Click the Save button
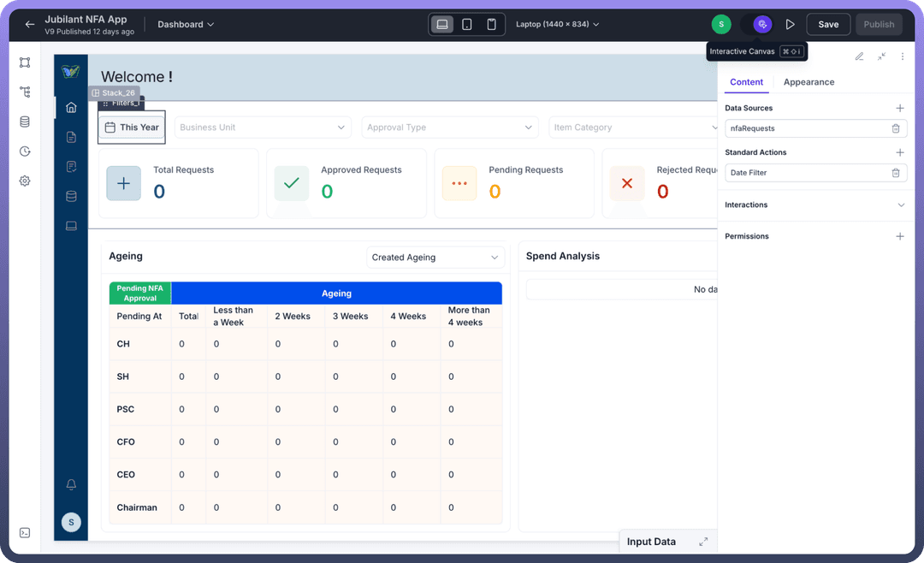The width and height of the screenshot is (924, 563). (827, 25)
